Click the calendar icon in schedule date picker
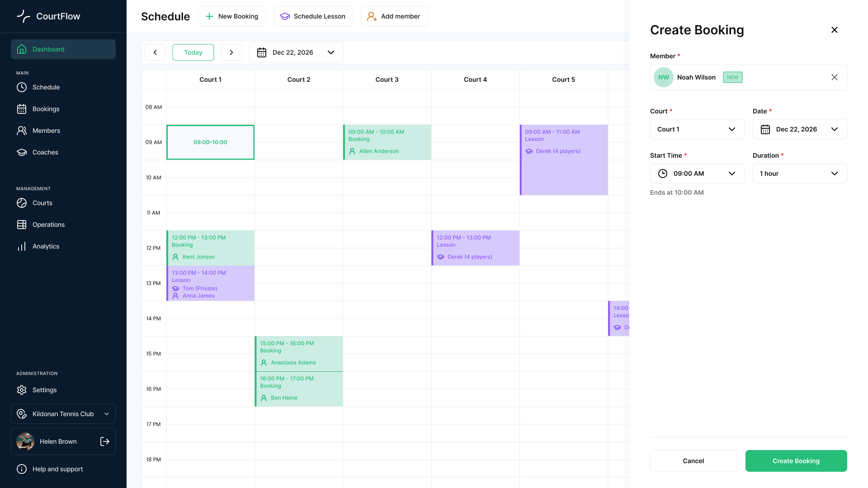Viewport: 868px width, 488px height. [x=262, y=52]
